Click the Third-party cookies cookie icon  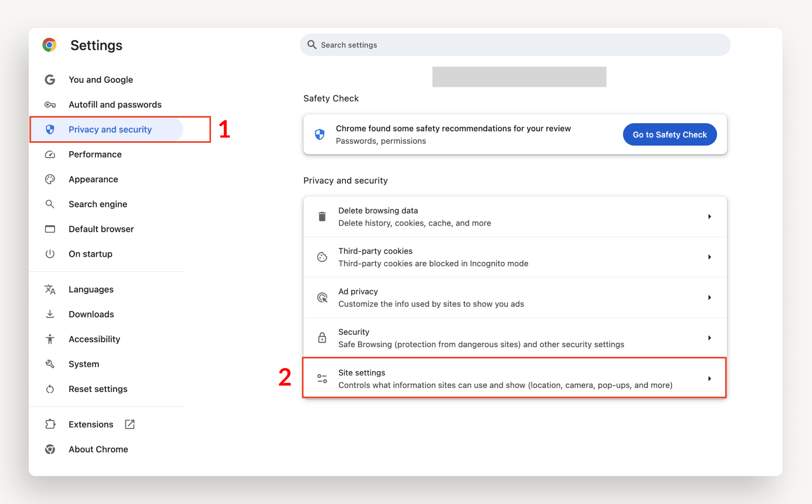click(322, 257)
